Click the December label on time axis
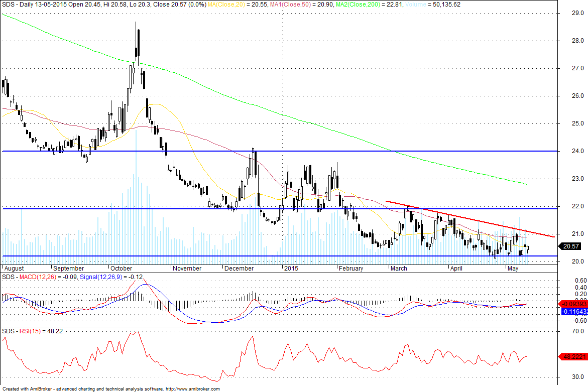 pos(239,269)
